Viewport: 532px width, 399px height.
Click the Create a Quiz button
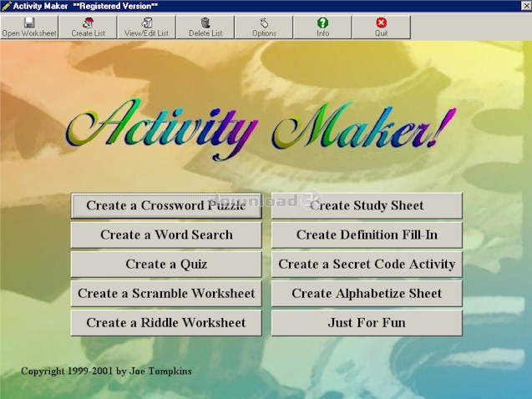[166, 264]
